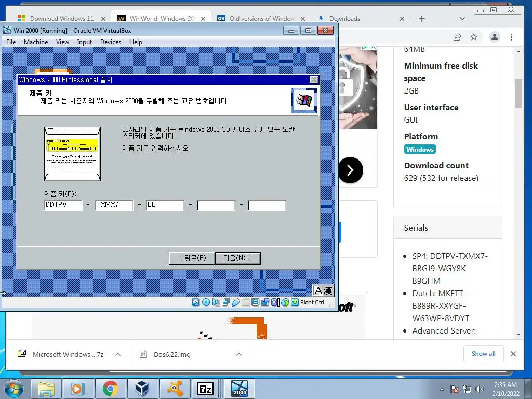This screenshot has height=399, width=532.
Task: Open the Chrome profile avatar icon
Action: (495, 37)
